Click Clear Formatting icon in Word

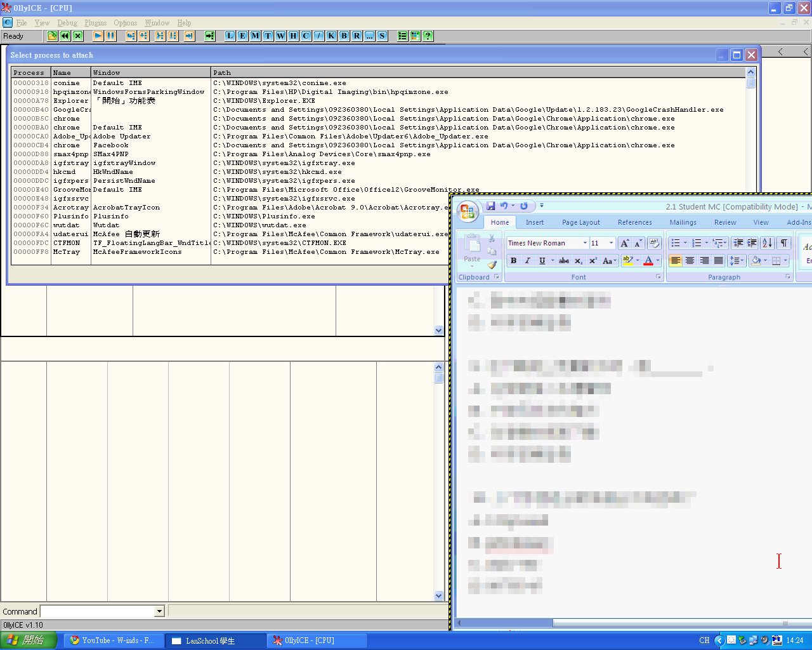pyautogui.click(x=654, y=243)
